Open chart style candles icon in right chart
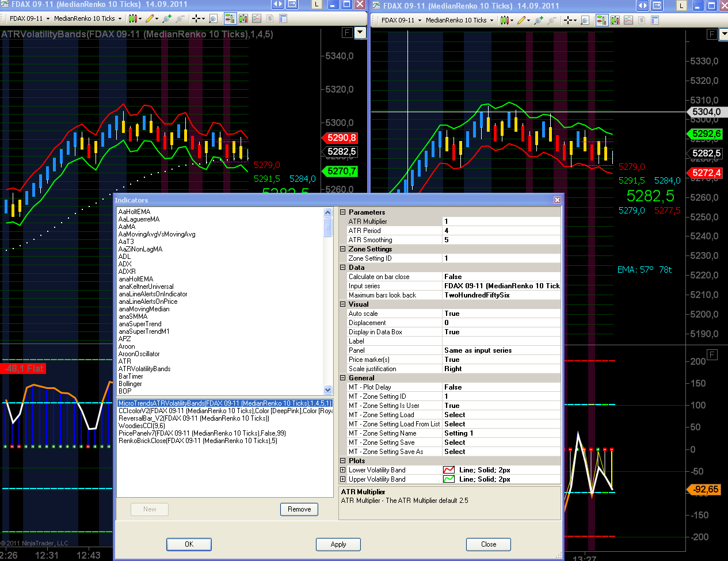The height and width of the screenshot is (561, 728). tap(505, 20)
